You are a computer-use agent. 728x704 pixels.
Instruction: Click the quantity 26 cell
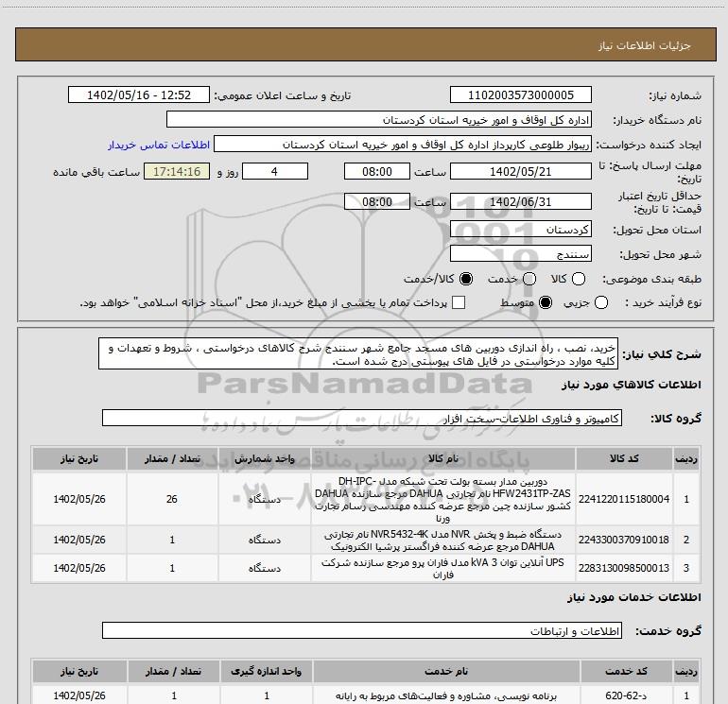[x=172, y=499]
